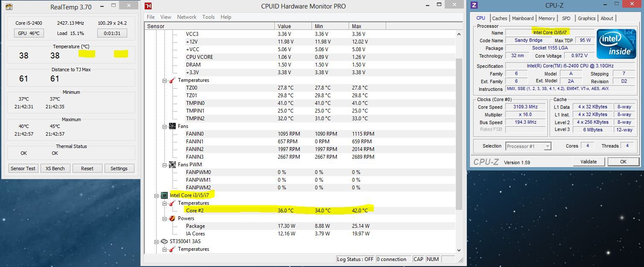Click the NUM indicator in HWMonitor status bar

(433, 259)
